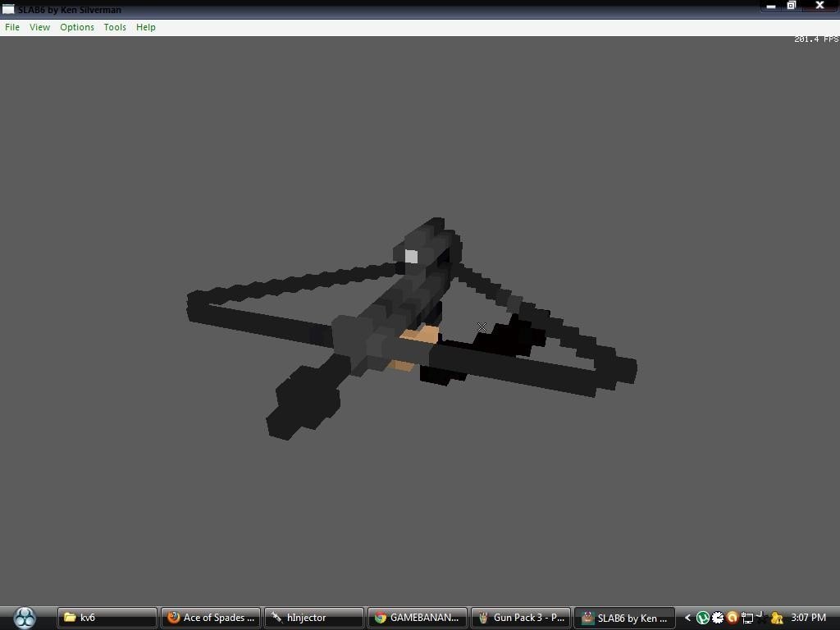840x630 pixels.
Task: Click the 3:07 PM clock
Action: coord(808,618)
